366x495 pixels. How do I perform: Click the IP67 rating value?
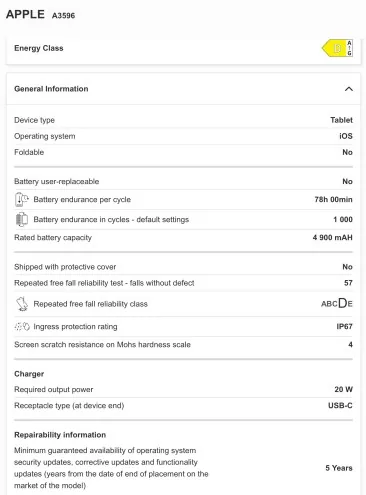pos(344,326)
